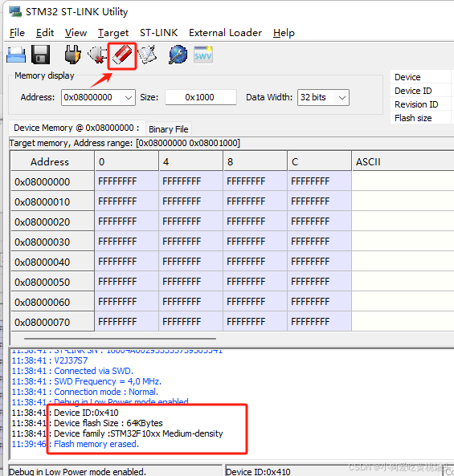Open the SWV viewer icon

[x=203, y=55]
